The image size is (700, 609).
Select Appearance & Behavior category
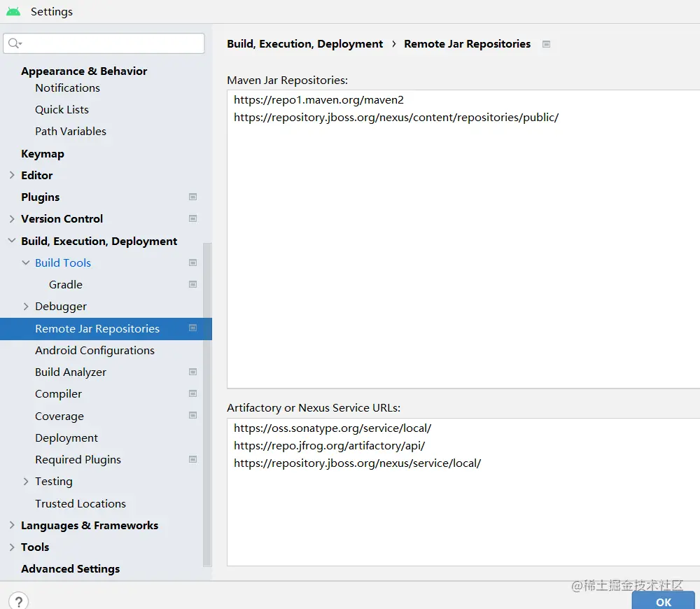(84, 71)
